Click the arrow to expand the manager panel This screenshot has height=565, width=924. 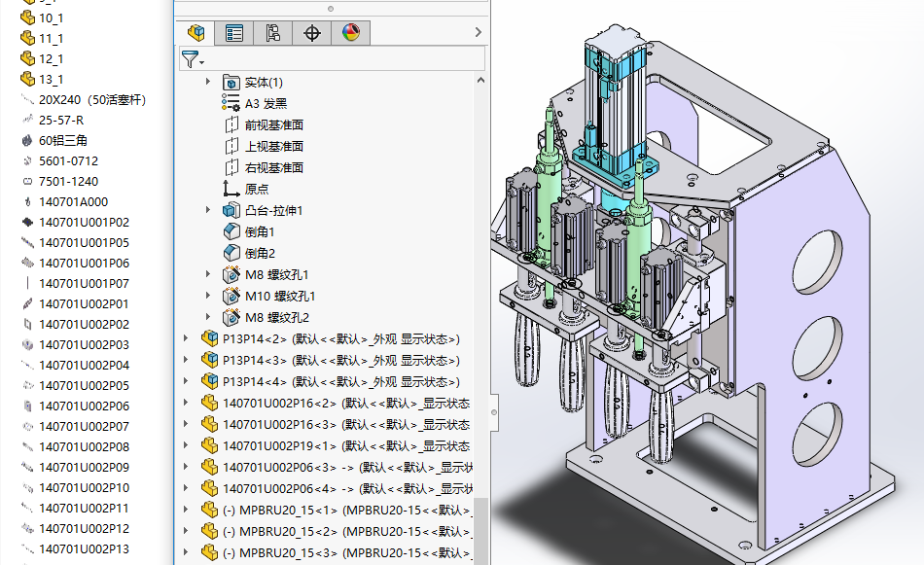tap(478, 33)
